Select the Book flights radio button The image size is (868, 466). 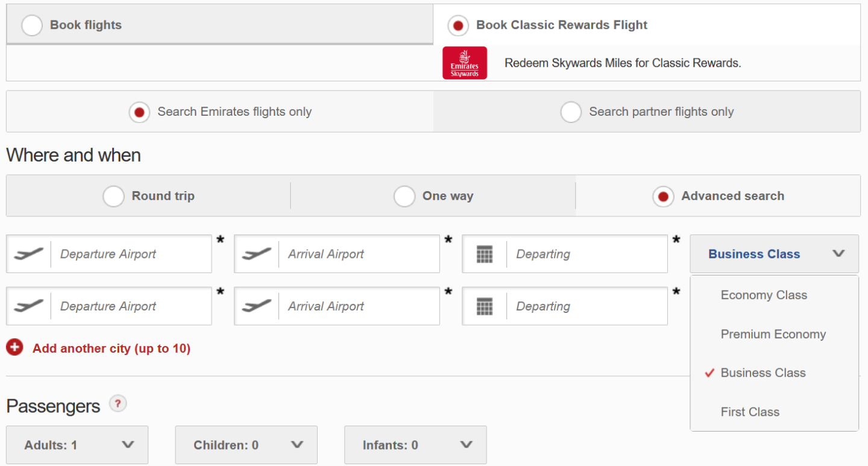point(32,25)
